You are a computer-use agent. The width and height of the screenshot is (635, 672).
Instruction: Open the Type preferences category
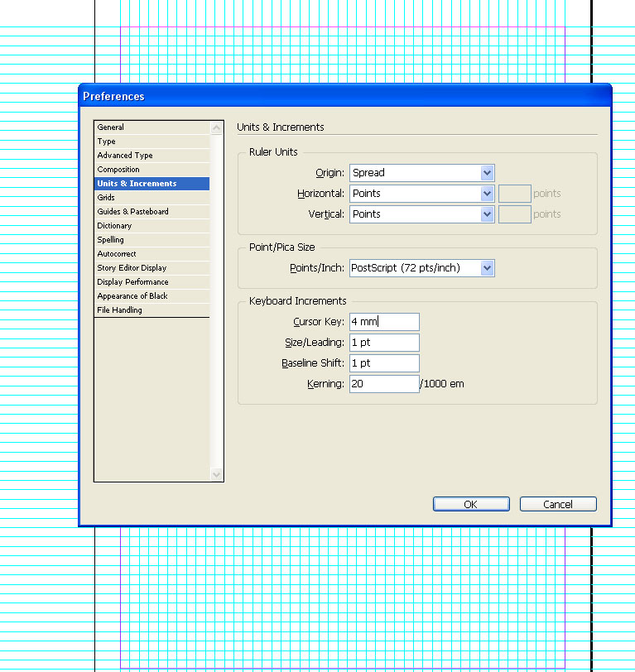(152, 142)
